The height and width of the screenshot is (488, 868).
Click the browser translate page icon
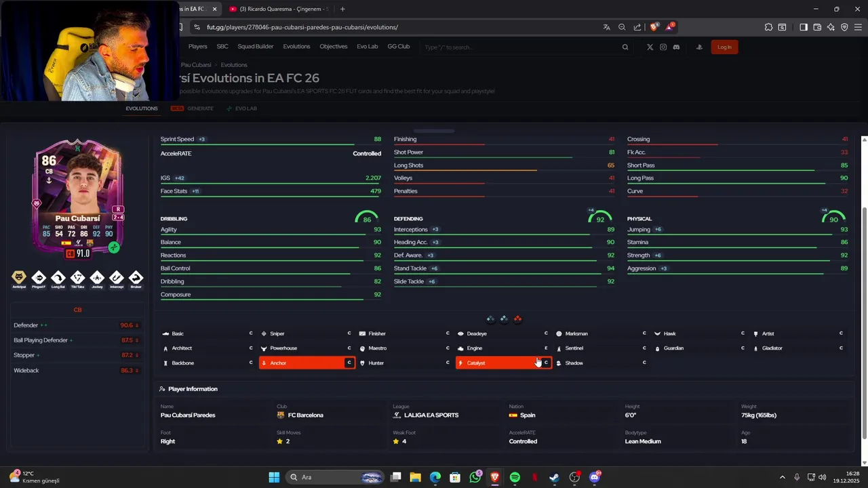(606, 27)
